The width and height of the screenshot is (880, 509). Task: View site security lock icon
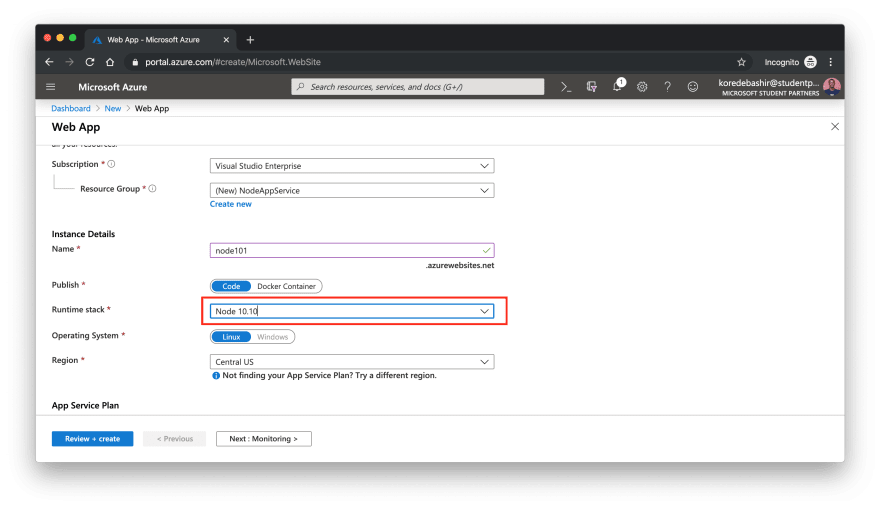tap(135, 62)
